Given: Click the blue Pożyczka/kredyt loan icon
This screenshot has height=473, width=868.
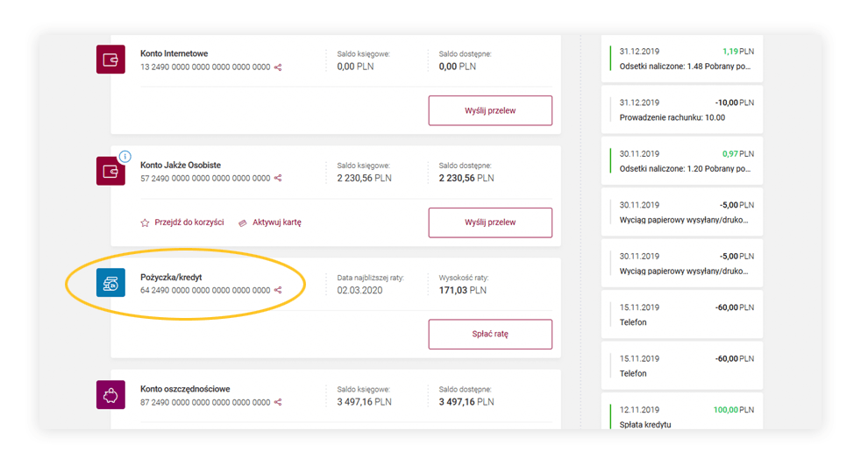Looking at the screenshot, I should (x=110, y=283).
